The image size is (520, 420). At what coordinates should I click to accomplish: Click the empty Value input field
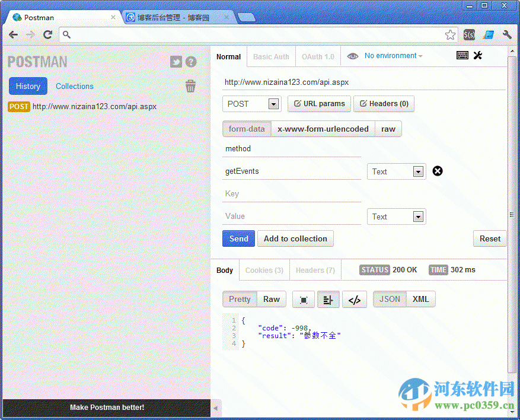click(x=291, y=216)
